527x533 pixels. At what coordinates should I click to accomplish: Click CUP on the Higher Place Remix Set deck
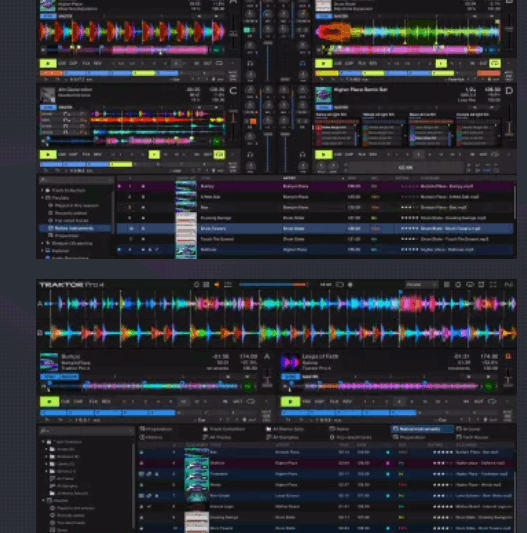pyautogui.click(x=349, y=155)
